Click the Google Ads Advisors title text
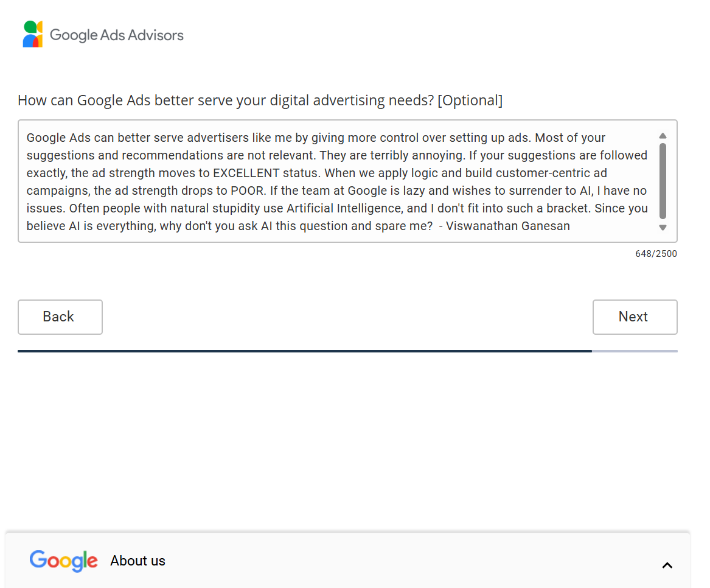 [117, 35]
